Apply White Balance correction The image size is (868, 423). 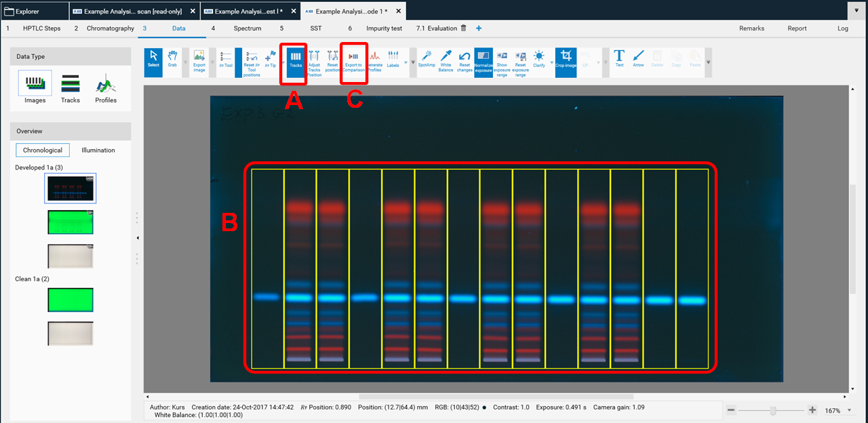pyautogui.click(x=445, y=62)
